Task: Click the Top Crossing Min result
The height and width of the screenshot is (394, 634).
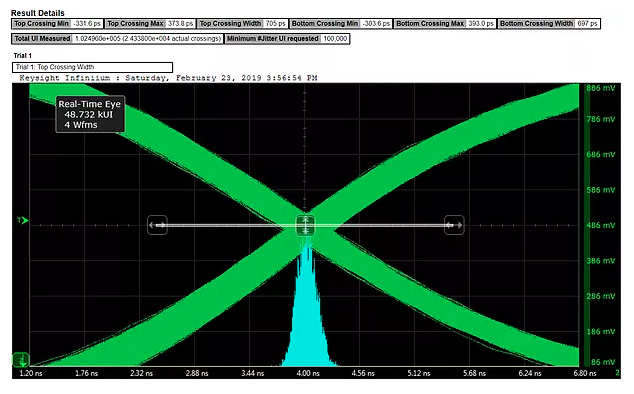Action: (x=57, y=23)
